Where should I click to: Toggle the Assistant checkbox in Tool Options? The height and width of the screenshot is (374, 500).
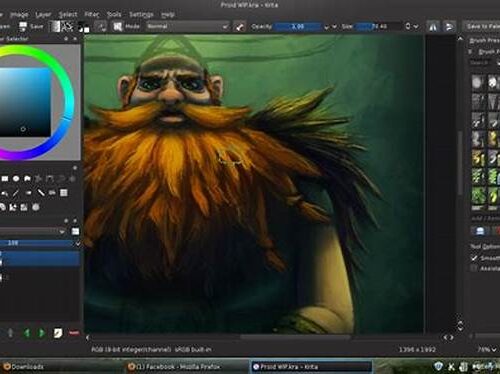coord(474,268)
